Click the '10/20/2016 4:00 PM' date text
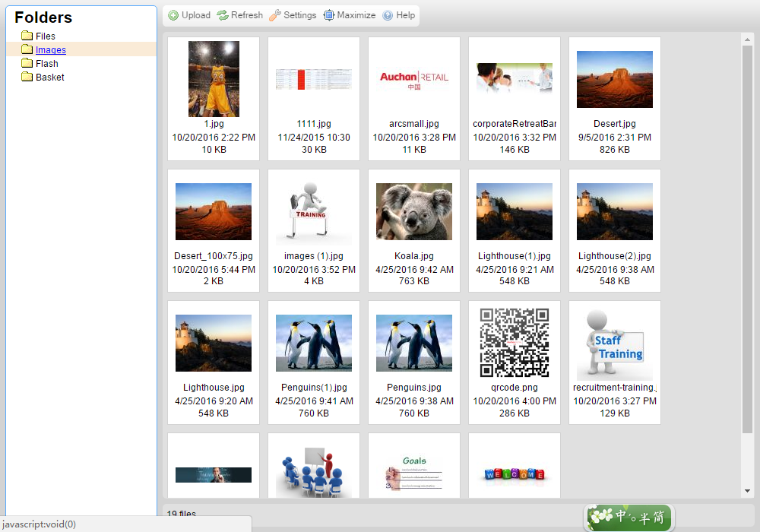 515,401
